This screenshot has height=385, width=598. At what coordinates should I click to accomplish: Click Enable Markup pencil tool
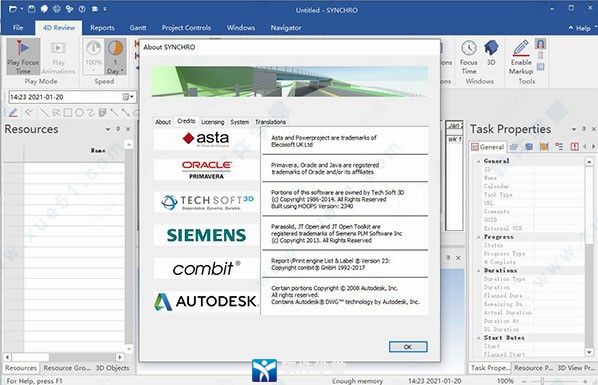click(x=521, y=57)
